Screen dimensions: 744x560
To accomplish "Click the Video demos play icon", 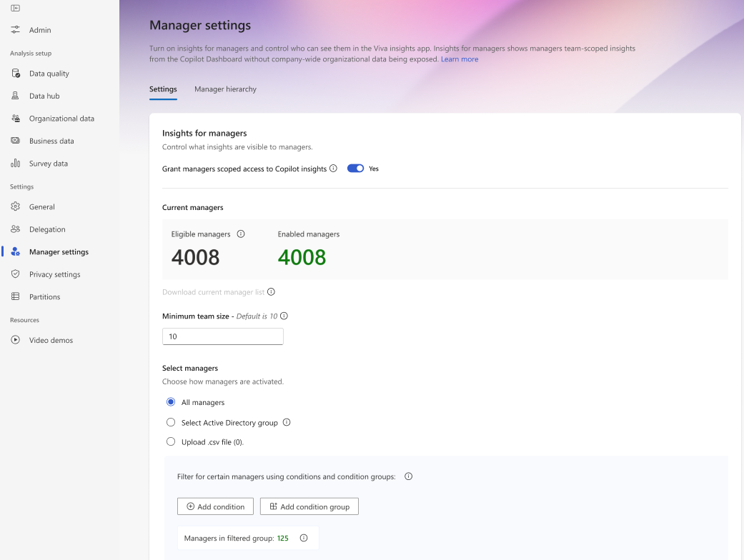I will (16, 340).
